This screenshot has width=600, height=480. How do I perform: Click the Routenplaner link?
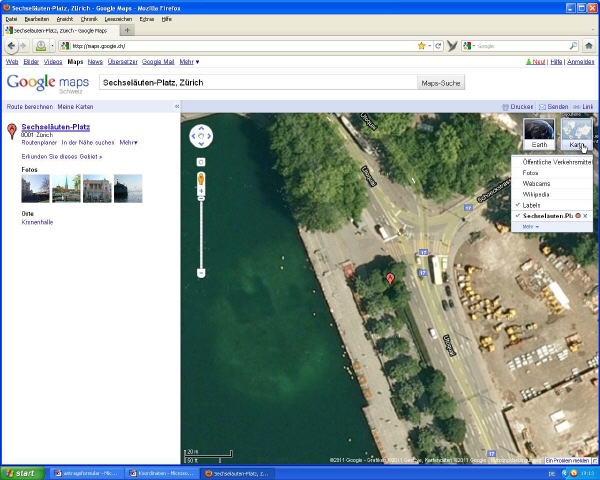pos(39,142)
